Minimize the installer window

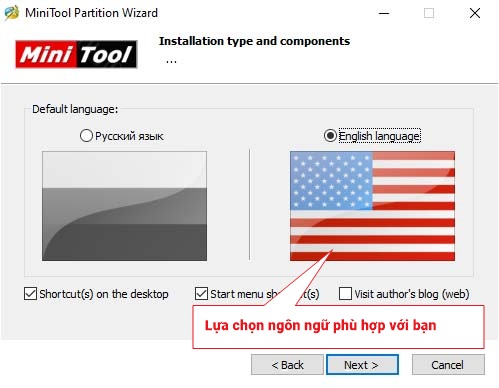(x=384, y=13)
